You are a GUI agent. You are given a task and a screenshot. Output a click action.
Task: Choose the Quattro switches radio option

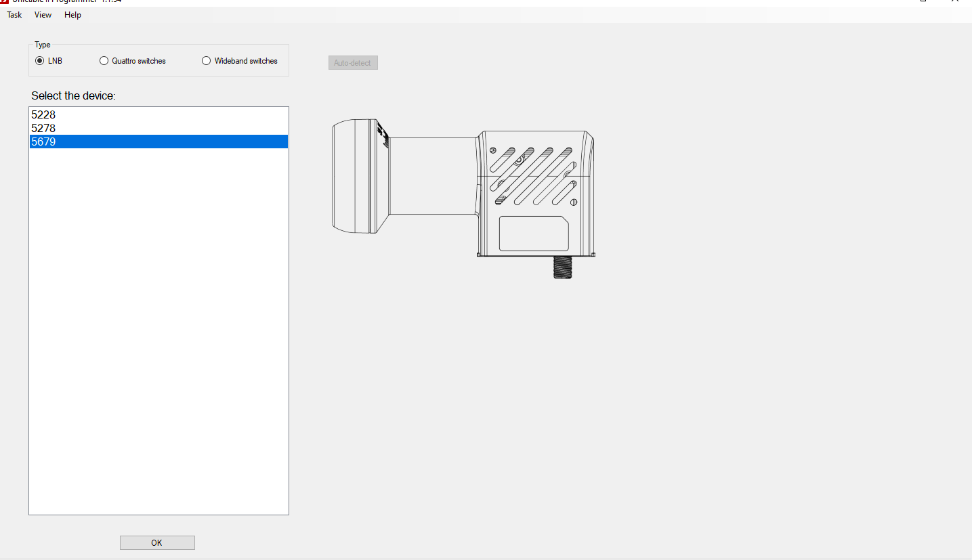coord(104,61)
